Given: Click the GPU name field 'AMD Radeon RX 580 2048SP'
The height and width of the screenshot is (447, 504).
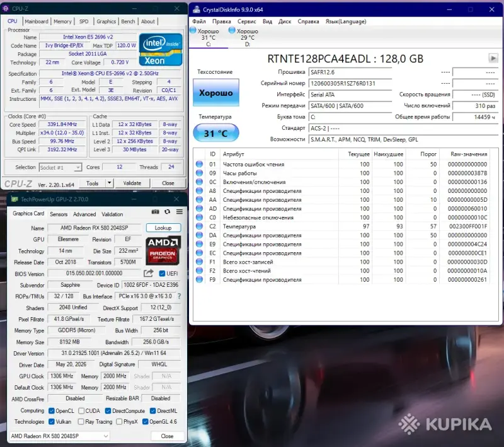Looking at the screenshot, I should tap(94, 228).
